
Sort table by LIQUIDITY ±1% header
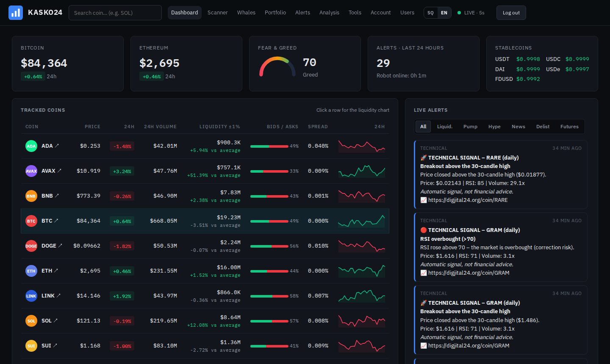220,127
